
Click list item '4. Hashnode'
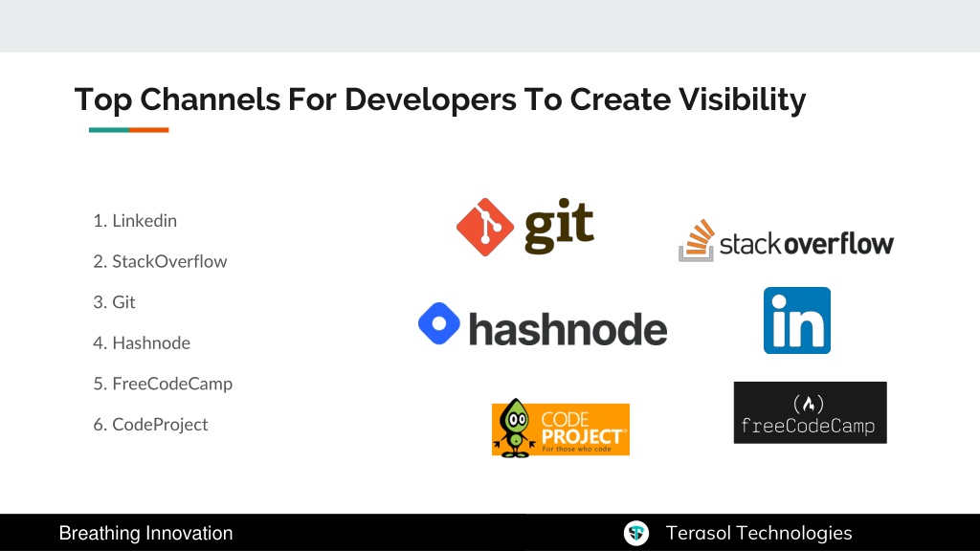(x=142, y=342)
